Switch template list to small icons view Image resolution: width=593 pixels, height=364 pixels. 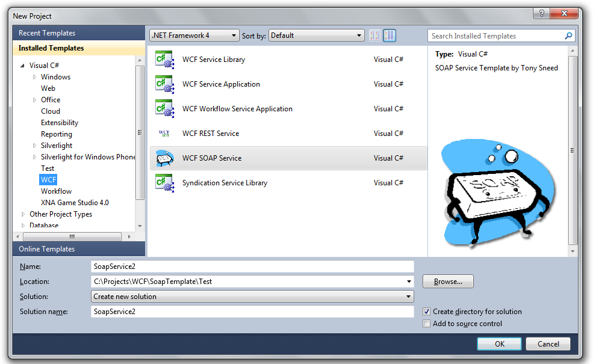[374, 35]
